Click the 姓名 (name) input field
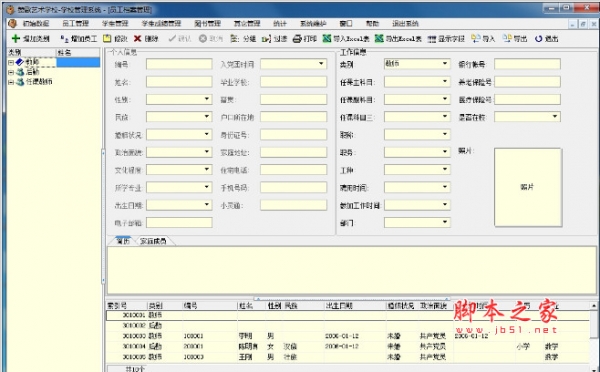This screenshot has height=372, width=600. pyautogui.click(x=179, y=82)
